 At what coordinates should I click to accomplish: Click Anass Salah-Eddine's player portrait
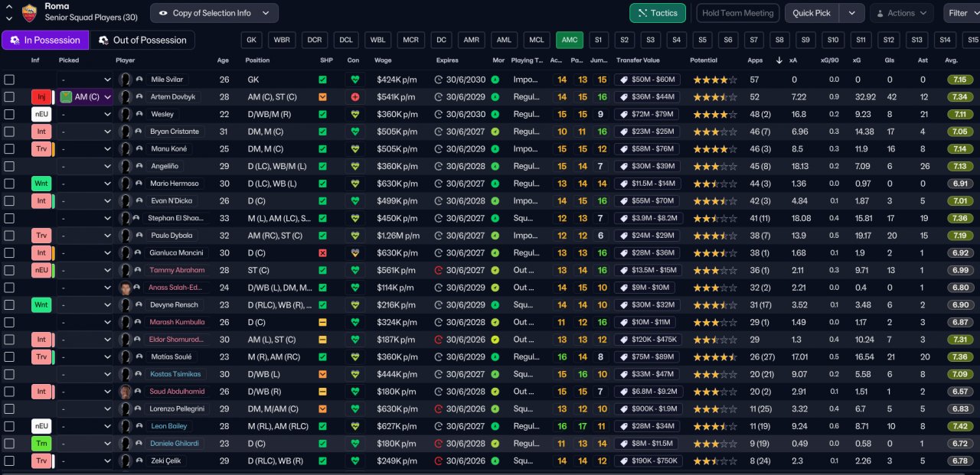click(126, 288)
